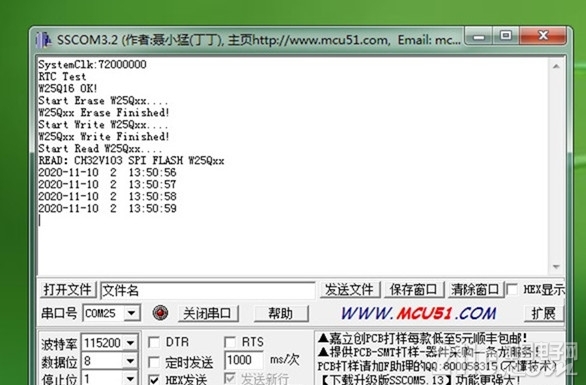Screen dimensions: 586x385
Task: Expand the 115200 baud rate dropdown
Action: (x=130, y=342)
